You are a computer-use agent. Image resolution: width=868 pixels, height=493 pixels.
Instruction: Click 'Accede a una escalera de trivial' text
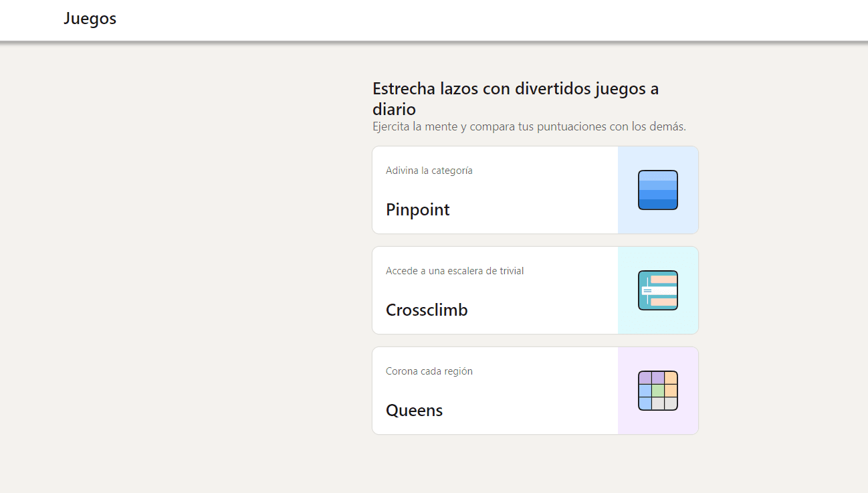point(455,271)
